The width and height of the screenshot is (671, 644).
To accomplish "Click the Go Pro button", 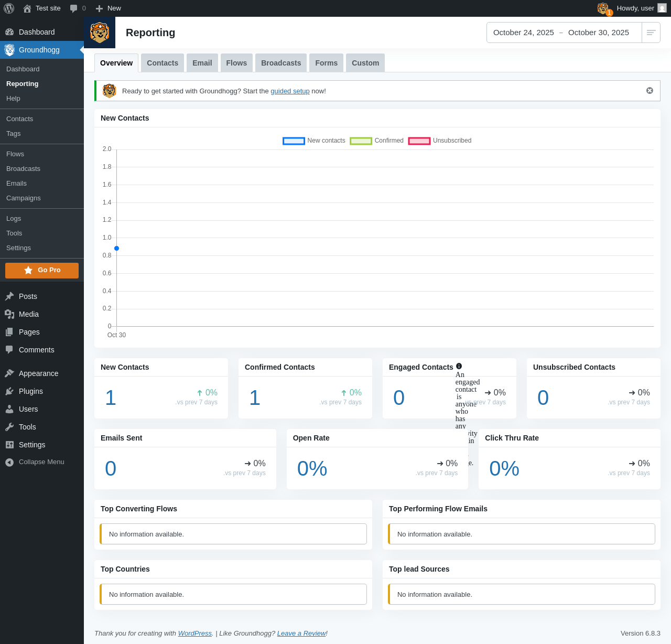I will pyautogui.click(x=42, y=270).
